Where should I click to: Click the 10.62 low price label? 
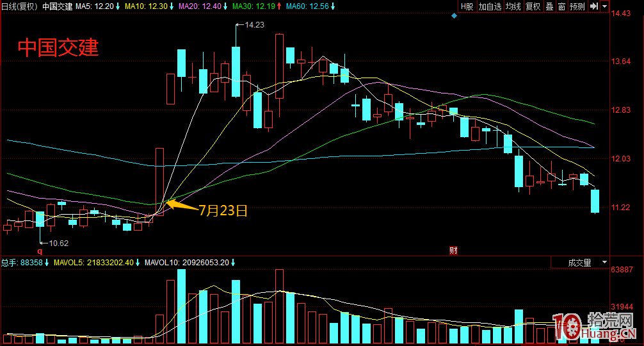pos(58,243)
